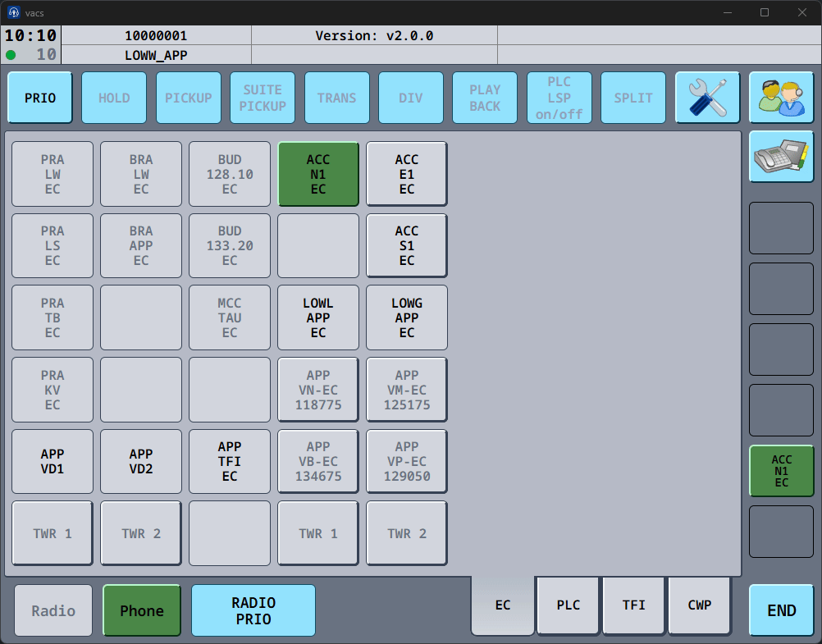The height and width of the screenshot is (644, 822).
Task: Select the CWP tab
Action: 700,605
